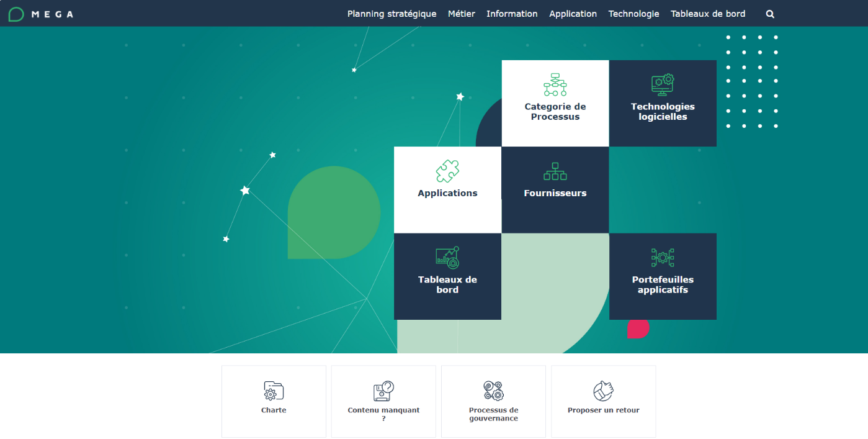This screenshot has height=439, width=868.
Task: Select the Information menu item
Action: point(512,14)
